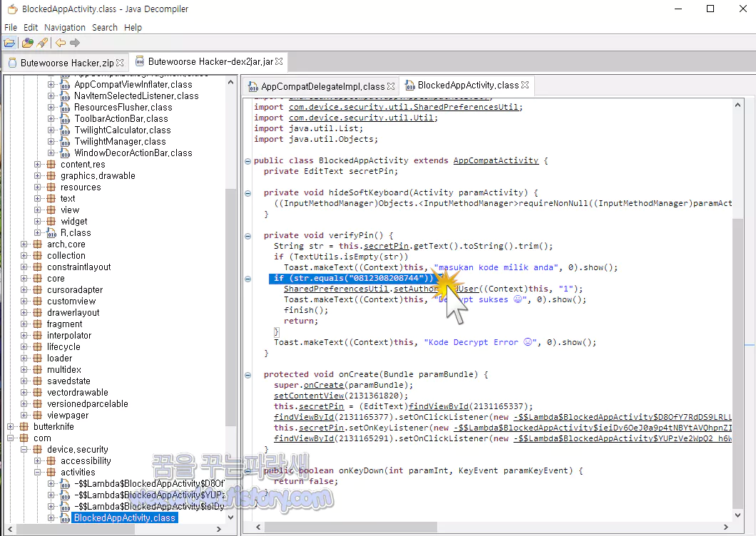Expand the arch.core package node
Image resolution: width=756 pixels, height=536 pixels.
point(24,244)
